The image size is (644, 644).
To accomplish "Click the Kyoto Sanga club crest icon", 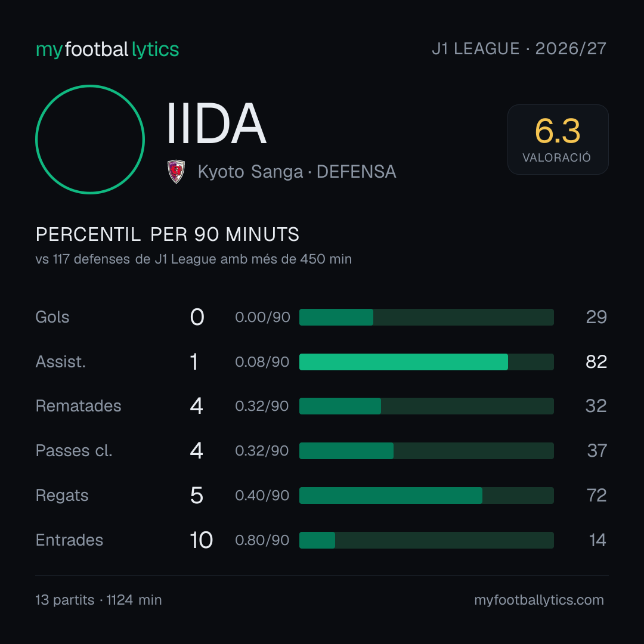I will click(x=176, y=172).
